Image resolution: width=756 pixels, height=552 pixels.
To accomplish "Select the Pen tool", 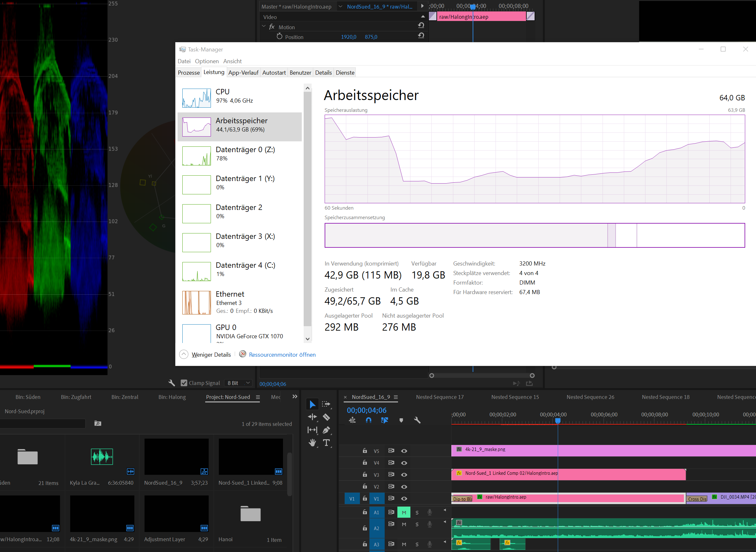I will click(326, 430).
